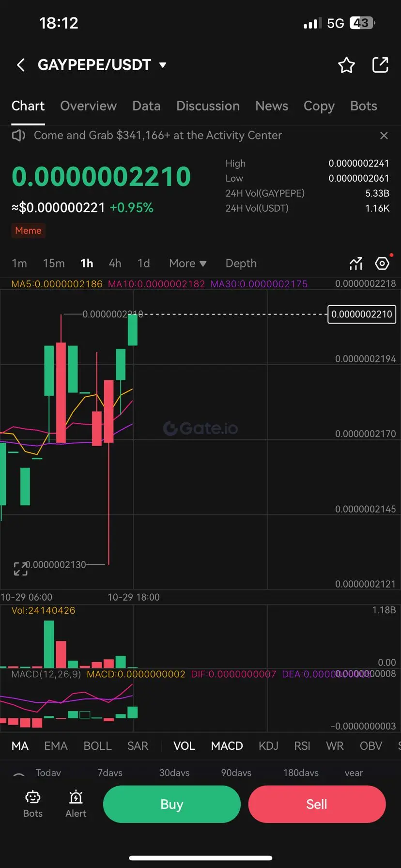This screenshot has width=401, height=868.
Task: Enable the KDJ indicator
Action: [268, 746]
